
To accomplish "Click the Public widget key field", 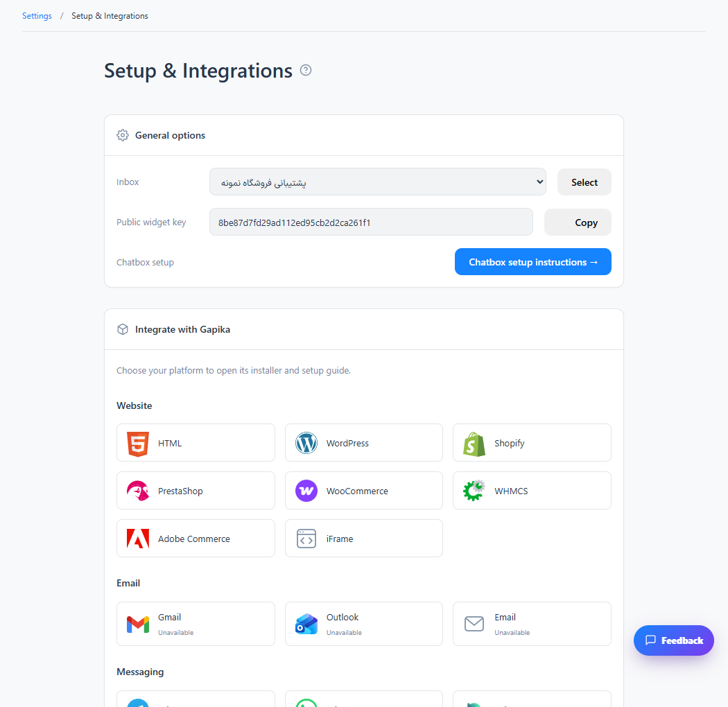I will [371, 222].
